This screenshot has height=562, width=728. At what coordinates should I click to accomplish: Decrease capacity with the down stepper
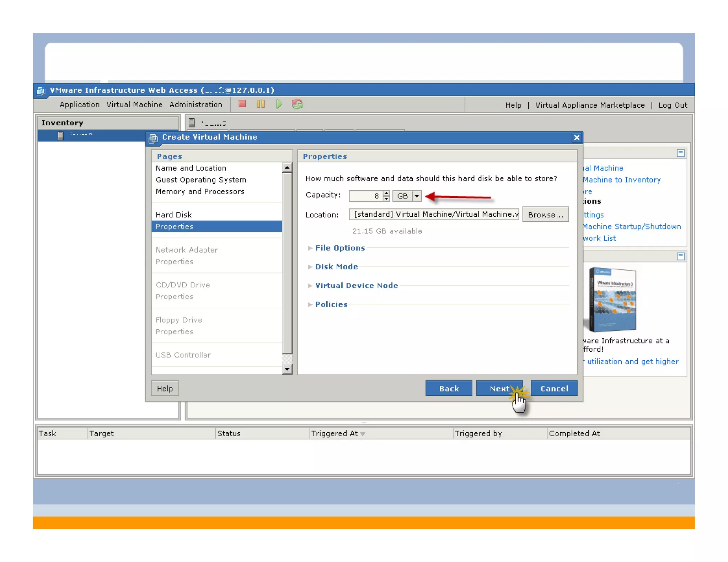point(386,199)
